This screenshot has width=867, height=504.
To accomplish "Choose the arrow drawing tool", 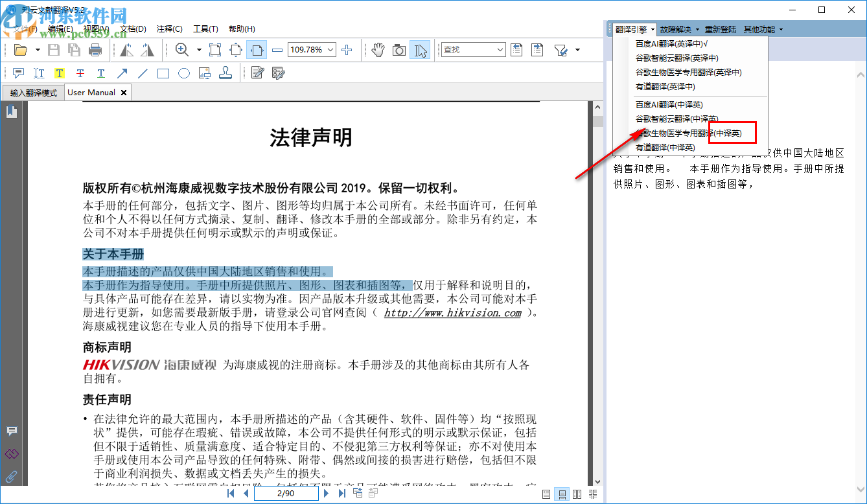I will 122,73.
